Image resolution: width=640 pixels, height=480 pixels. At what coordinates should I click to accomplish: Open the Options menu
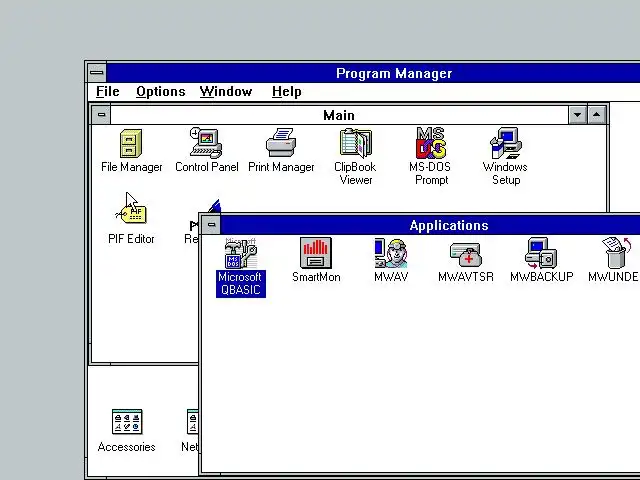[161, 91]
